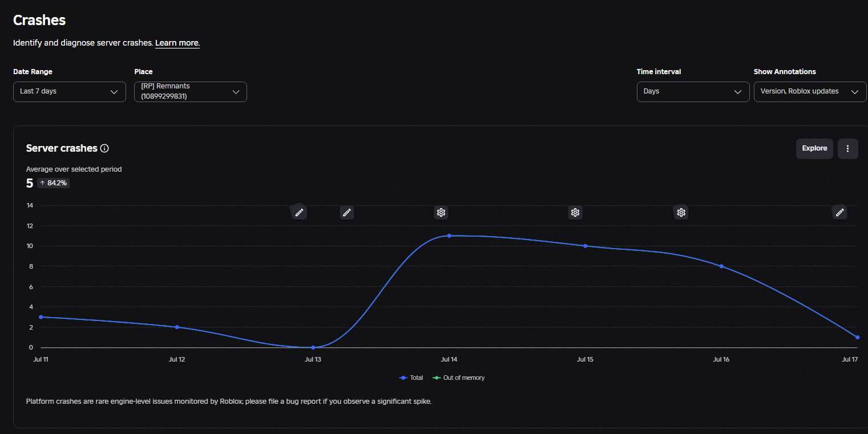Click the 84.2% change badge
The width and height of the screenshot is (868, 434).
click(54, 183)
